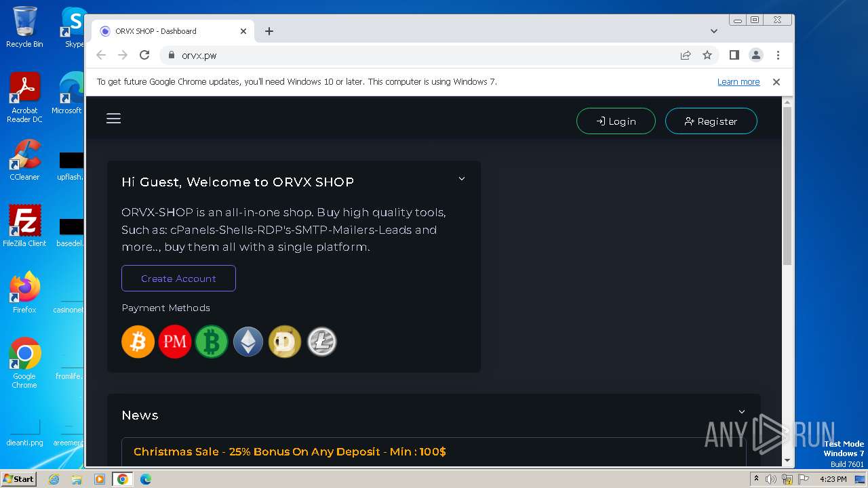Collapse the Welcome card chevron
The image size is (868, 488).
462,179
